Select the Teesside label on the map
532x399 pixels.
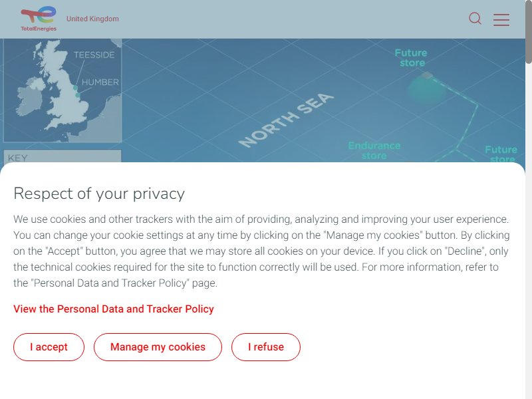pyautogui.click(x=94, y=55)
